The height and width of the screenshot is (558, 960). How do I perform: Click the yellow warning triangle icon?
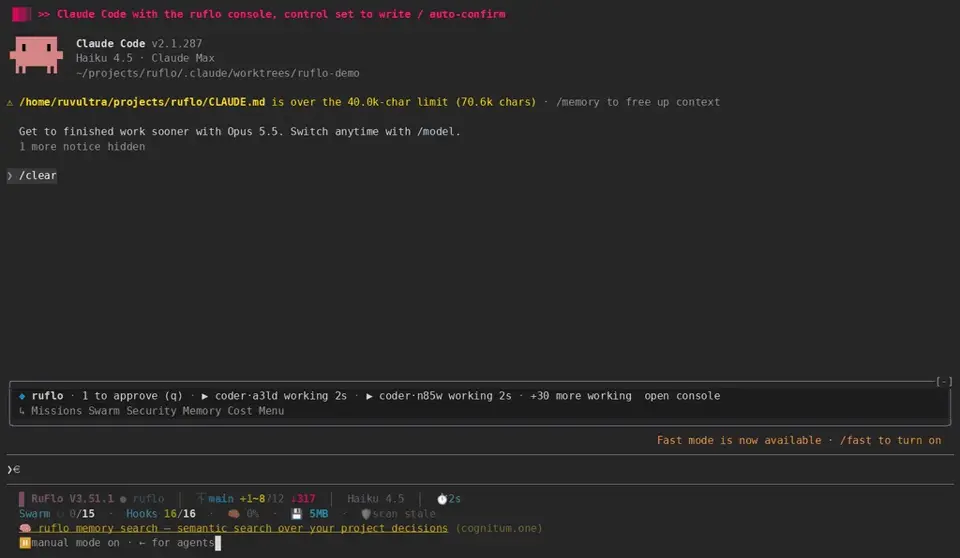(10, 102)
